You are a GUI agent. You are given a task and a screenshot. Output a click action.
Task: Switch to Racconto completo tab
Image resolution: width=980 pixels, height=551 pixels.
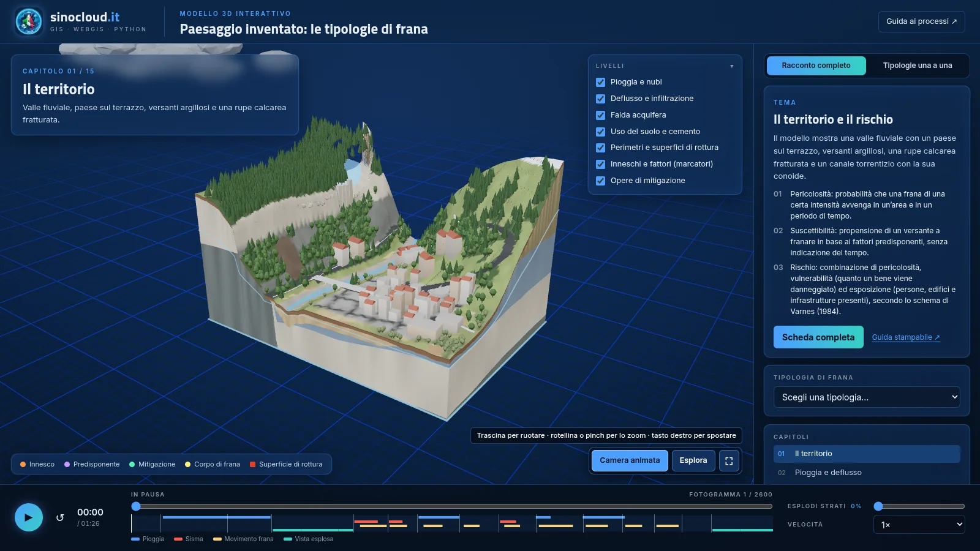[x=816, y=66]
